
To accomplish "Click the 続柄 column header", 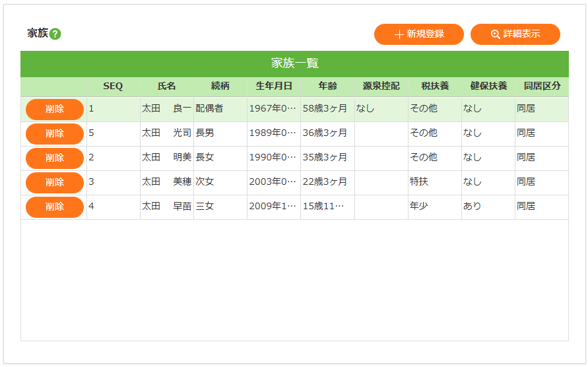I will click(x=220, y=86).
